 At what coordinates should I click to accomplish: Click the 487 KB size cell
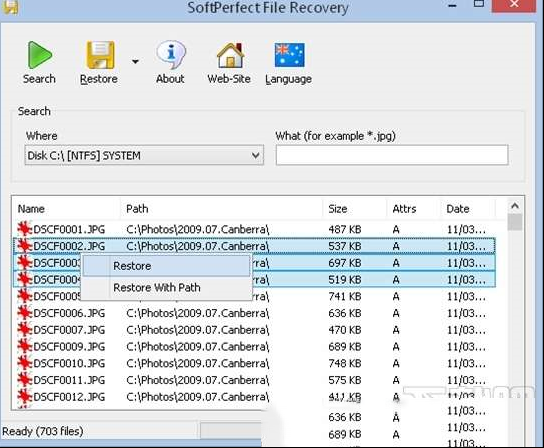pos(345,229)
